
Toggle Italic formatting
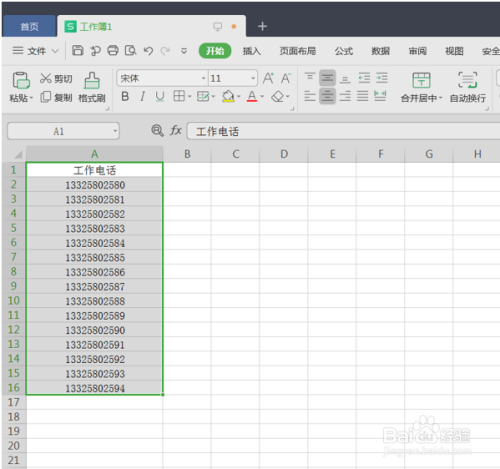point(143,97)
